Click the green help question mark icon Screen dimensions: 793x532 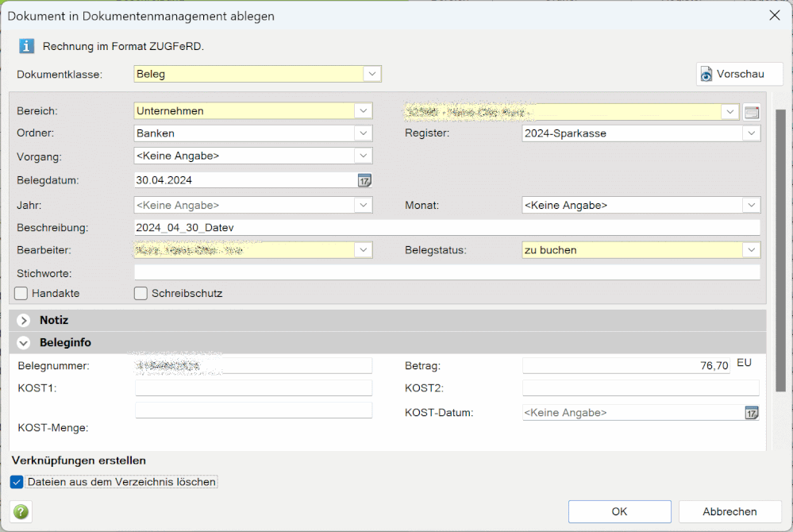click(x=21, y=512)
